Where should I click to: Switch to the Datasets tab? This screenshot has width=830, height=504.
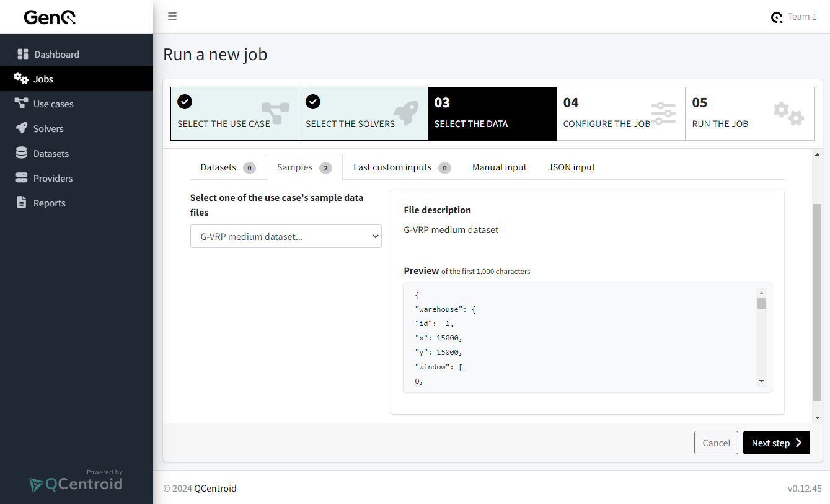[227, 167]
